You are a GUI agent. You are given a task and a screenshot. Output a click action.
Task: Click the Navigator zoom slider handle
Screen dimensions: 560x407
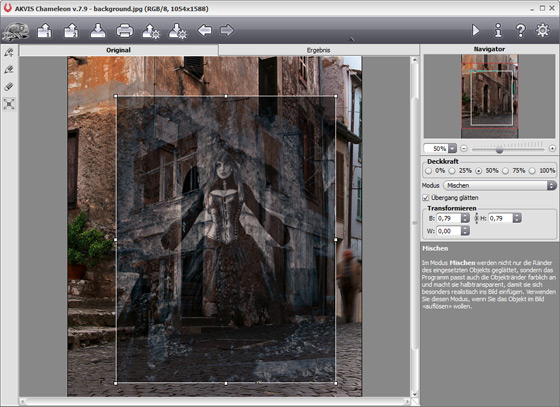click(499, 150)
